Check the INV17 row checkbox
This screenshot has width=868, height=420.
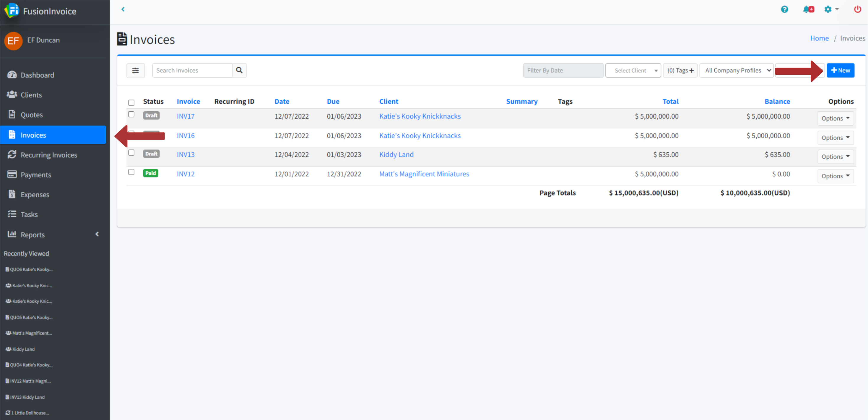pos(131,115)
